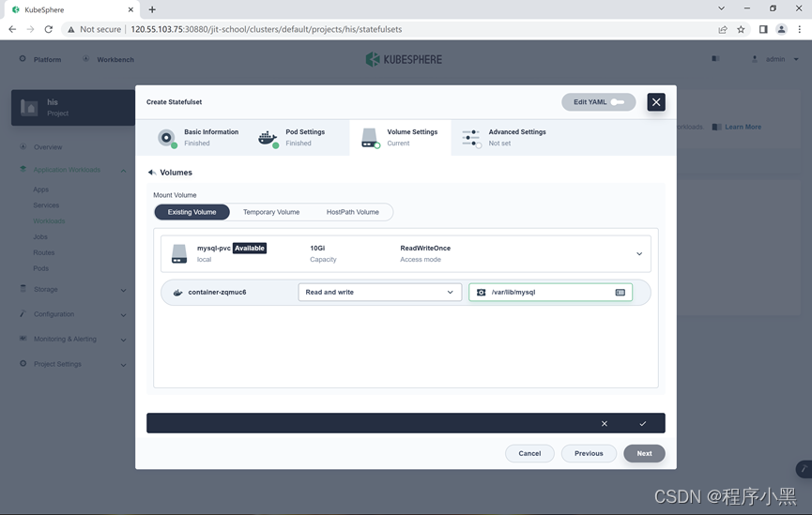Screen dimensions: 812x515
Task: Collapse the Application Workloads section
Action: [123, 171]
